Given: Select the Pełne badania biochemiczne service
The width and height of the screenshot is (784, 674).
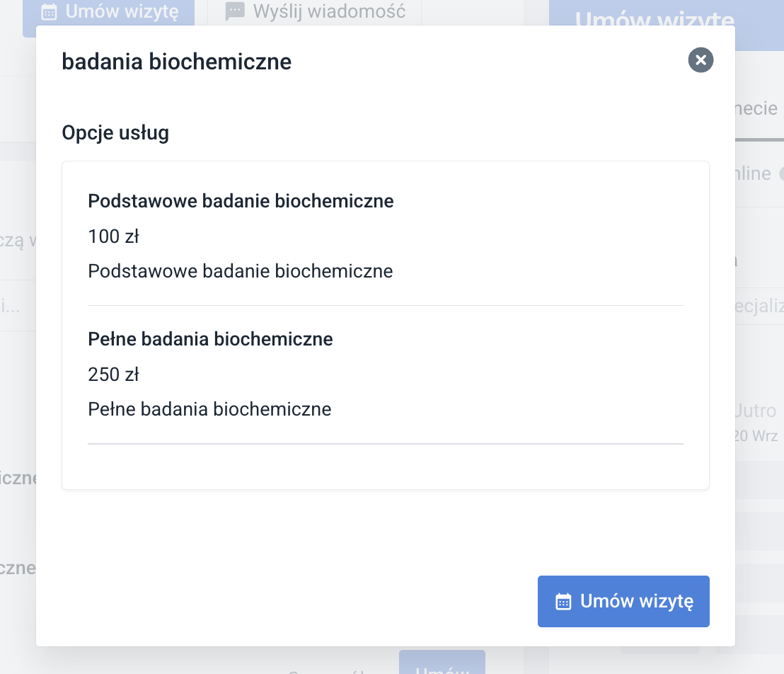Looking at the screenshot, I should point(210,338).
